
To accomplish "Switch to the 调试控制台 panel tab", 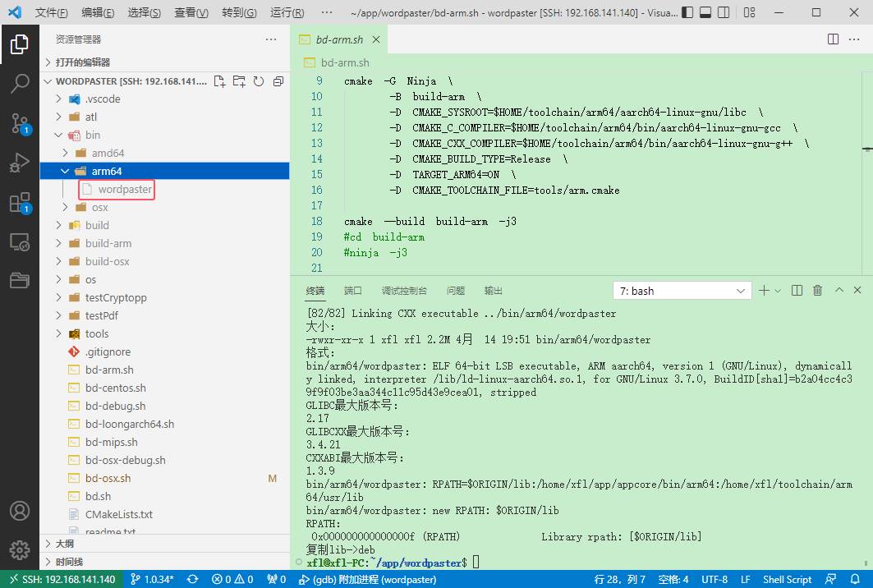I will [404, 291].
